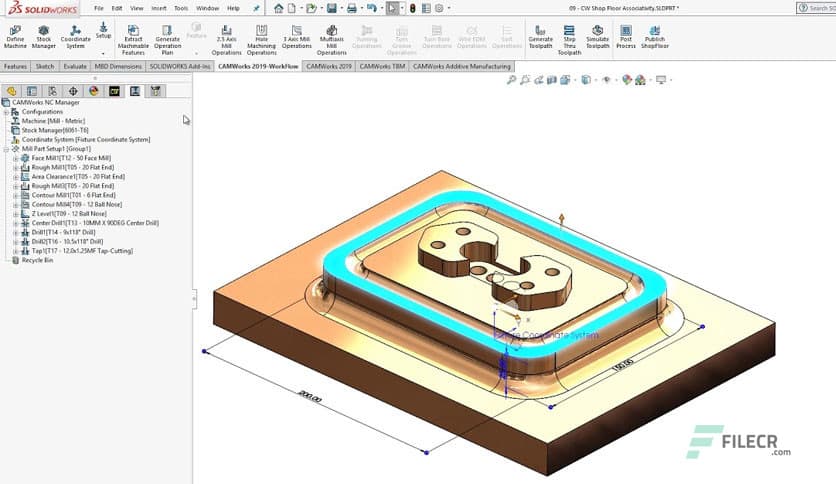836x484 pixels.
Task: Open the Insert menu
Action: [x=159, y=8]
